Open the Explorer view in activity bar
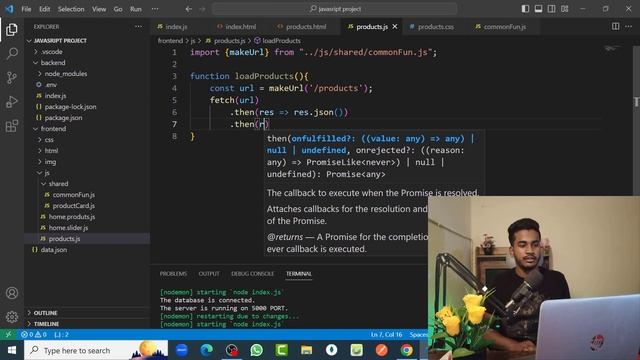 12,29
